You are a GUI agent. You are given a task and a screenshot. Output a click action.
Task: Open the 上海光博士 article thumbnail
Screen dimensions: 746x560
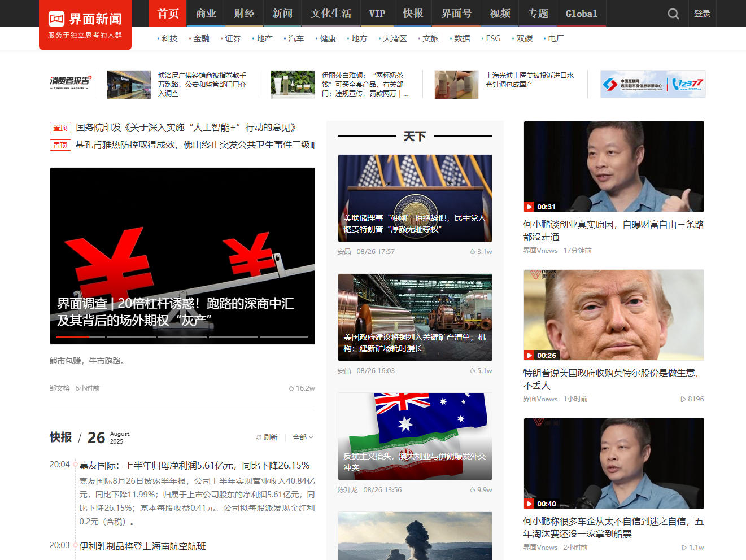(456, 85)
